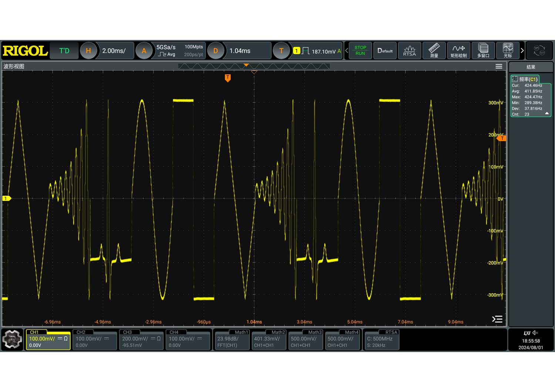The height and width of the screenshot is (392, 555).
Task: Select the rectangle drawing tool
Action: [x=458, y=51]
